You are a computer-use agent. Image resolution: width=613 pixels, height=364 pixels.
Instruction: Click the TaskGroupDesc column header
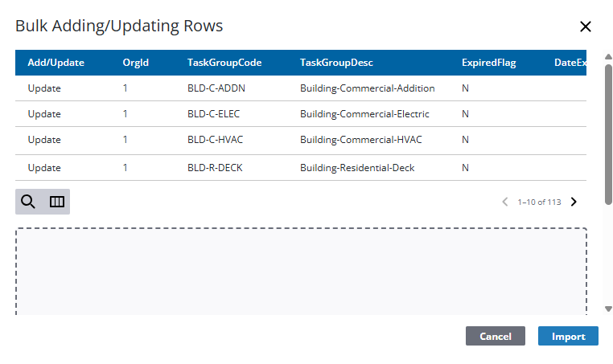point(336,63)
